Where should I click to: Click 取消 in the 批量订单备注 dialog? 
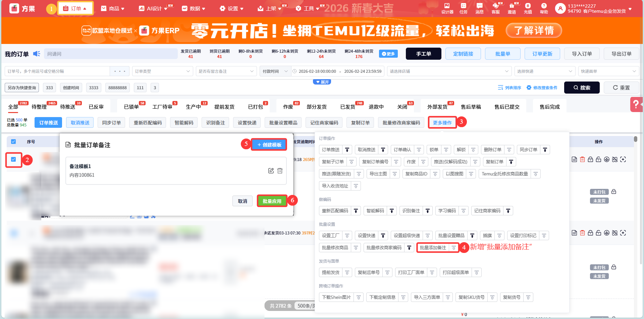(x=243, y=201)
